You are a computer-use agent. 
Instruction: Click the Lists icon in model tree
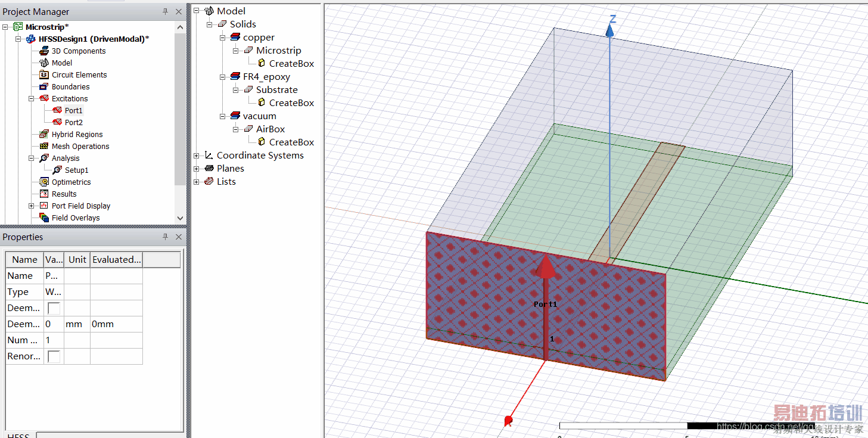209,181
